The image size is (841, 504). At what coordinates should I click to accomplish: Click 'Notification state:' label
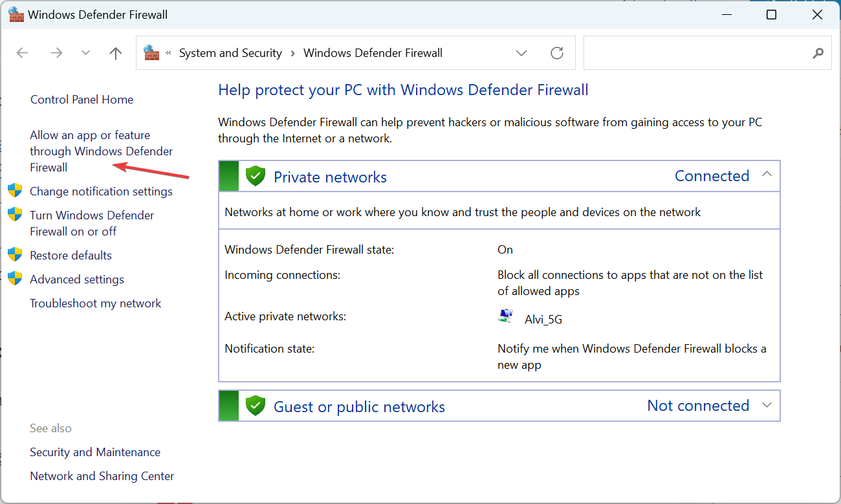point(269,349)
